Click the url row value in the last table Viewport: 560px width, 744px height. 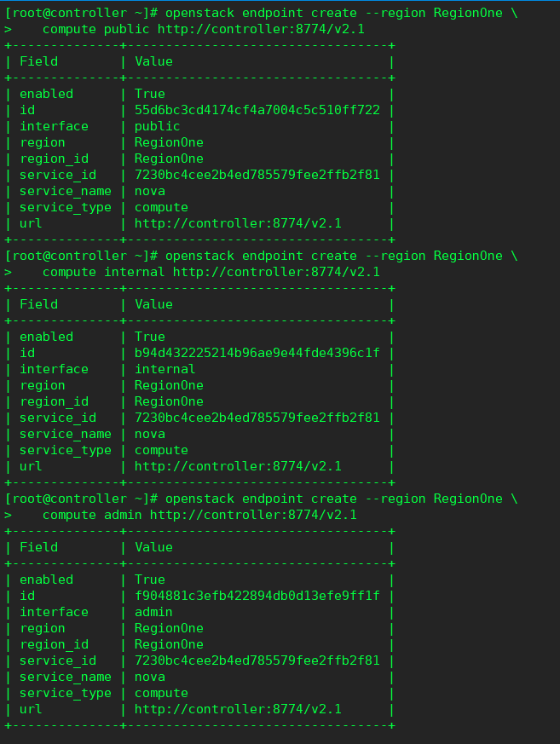coord(238,709)
